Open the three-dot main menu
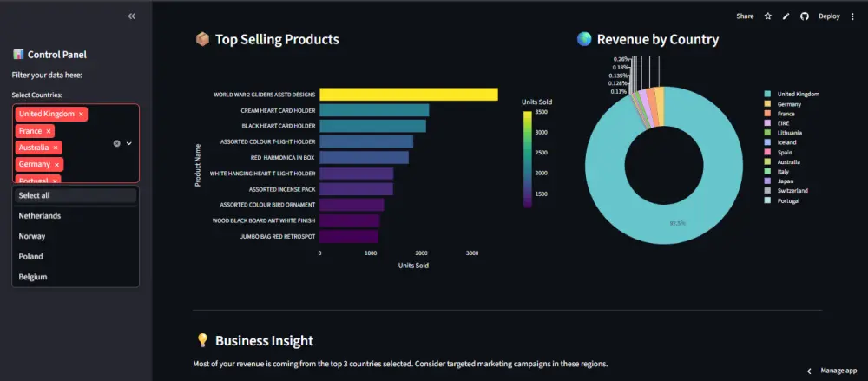This screenshot has width=868, height=381. (852, 16)
